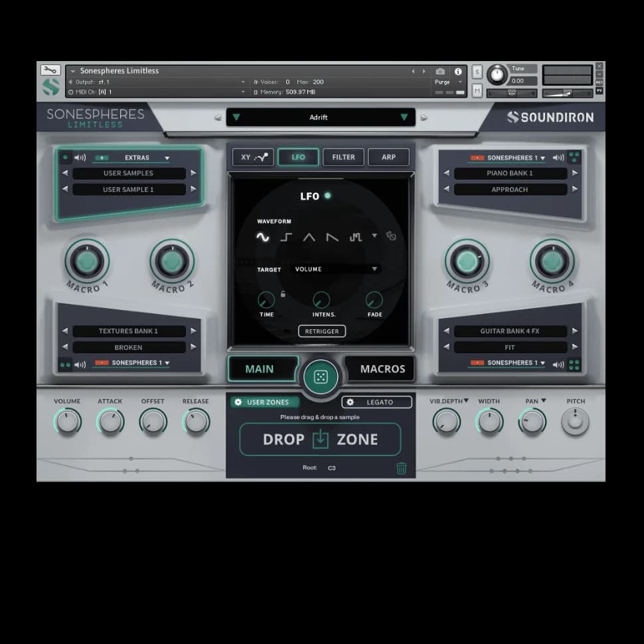
Task: Expand the Vib.Depth dropdown arrow
Action: tap(467, 401)
